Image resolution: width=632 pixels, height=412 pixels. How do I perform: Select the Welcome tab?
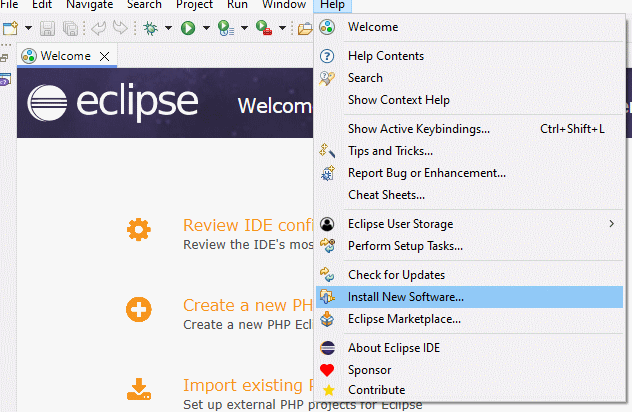click(66, 56)
